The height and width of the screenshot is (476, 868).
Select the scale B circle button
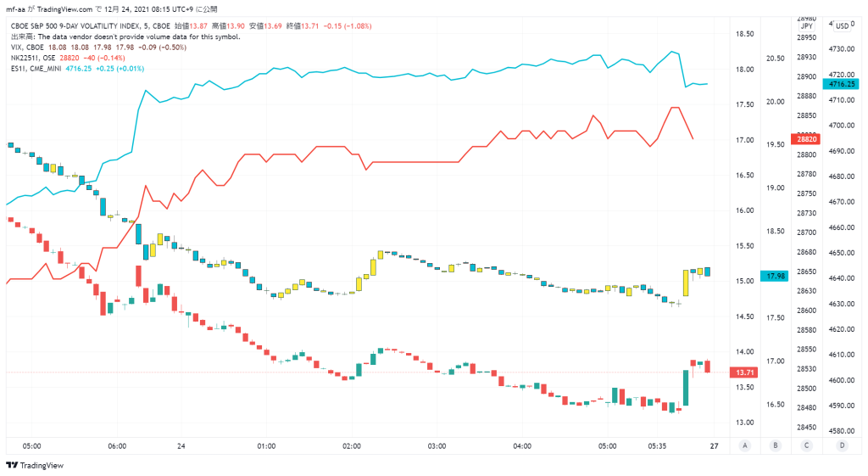(776, 445)
